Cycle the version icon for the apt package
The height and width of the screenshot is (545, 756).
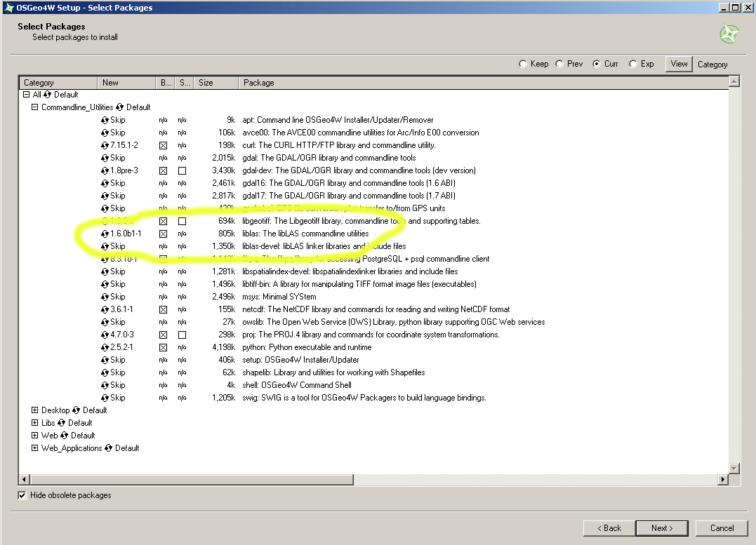point(105,120)
